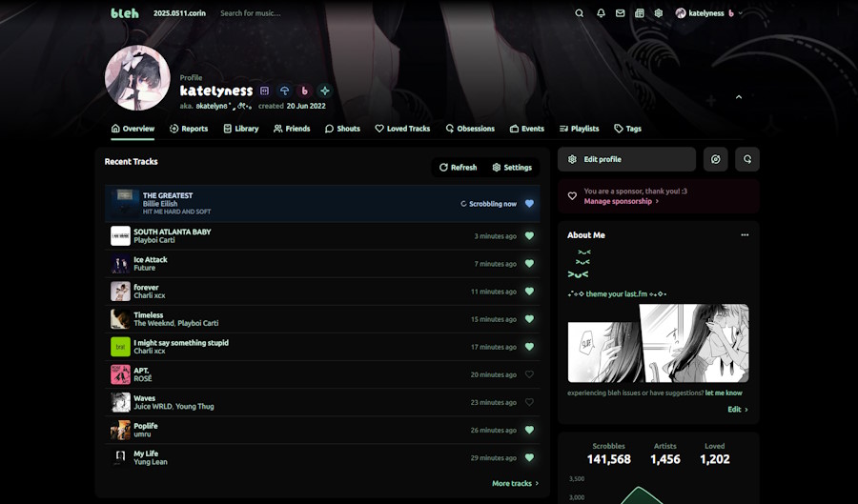Click the umbrella badge next to username
Image resolution: width=858 pixels, height=504 pixels.
tap(284, 91)
